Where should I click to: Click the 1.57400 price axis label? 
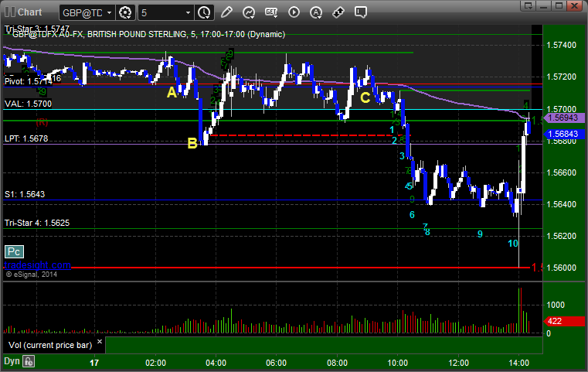[562, 45]
